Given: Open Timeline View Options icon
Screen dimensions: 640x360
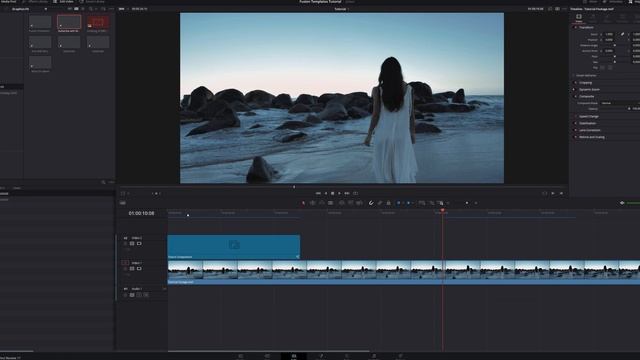Looking at the screenshot, I should pyautogui.click(x=122, y=203).
